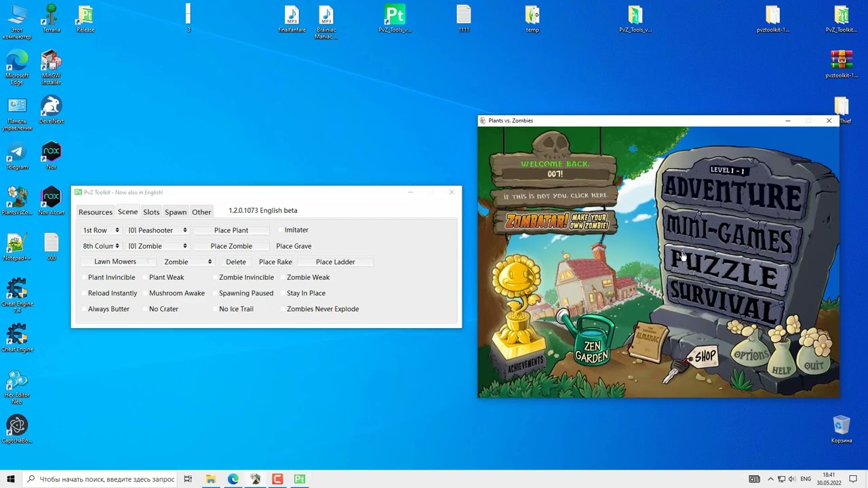Check the Spawning Paused option
The width and height of the screenshot is (868, 488).
point(243,293)
